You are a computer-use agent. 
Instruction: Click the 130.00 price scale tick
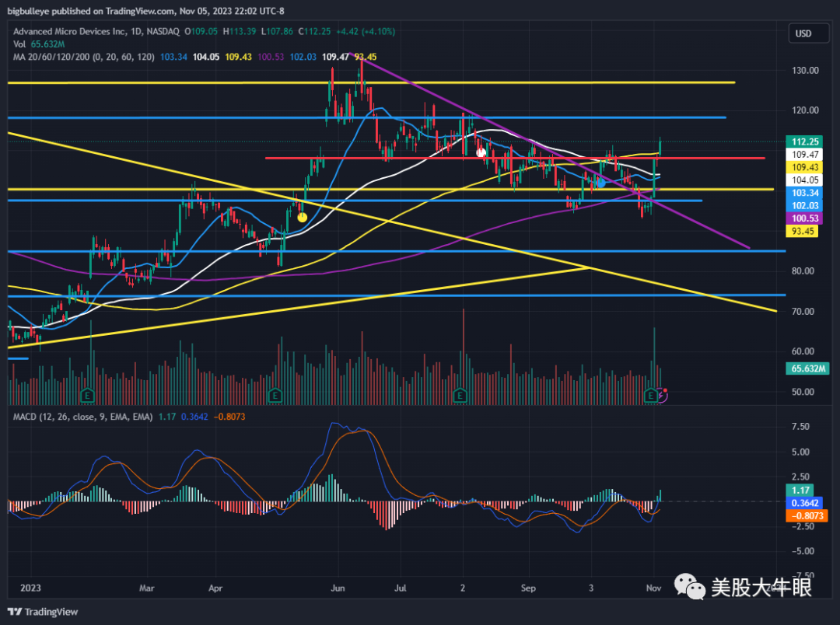pos(805,70)
